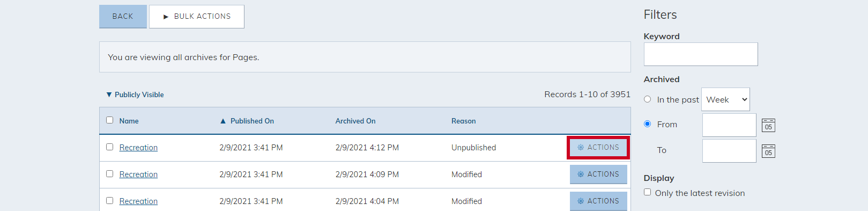Open calendar picker for To date
The image size is (868, 211).
(x=768, y=151)
